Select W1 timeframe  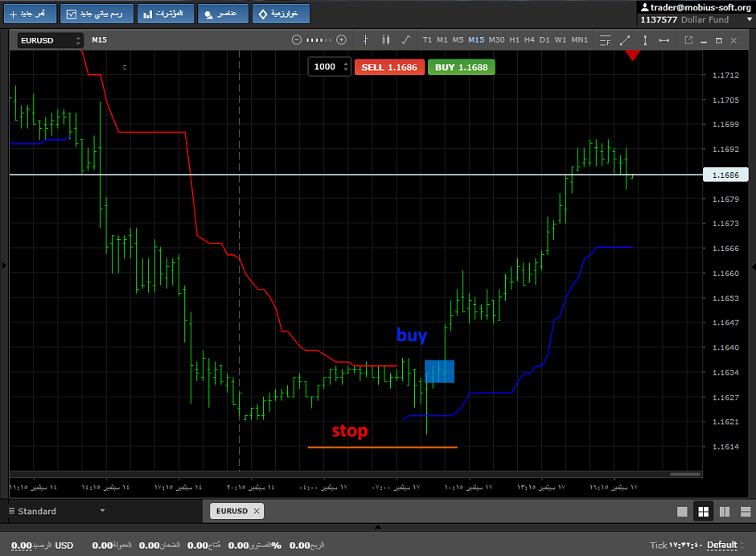pos(561,40)
